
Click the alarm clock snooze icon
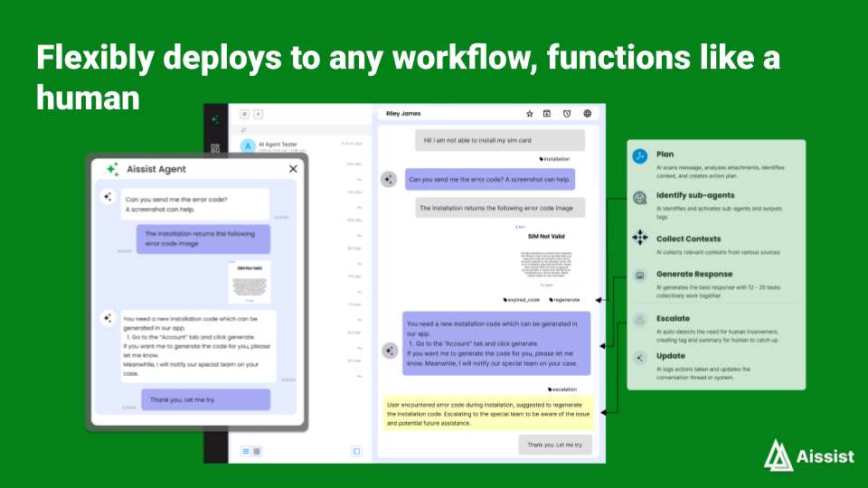tap(567, 114)
